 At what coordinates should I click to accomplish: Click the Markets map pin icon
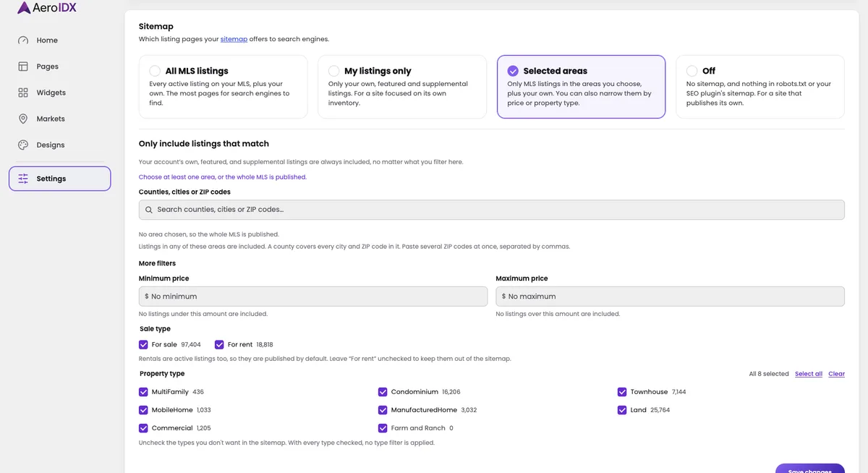(x=23, y=119)
